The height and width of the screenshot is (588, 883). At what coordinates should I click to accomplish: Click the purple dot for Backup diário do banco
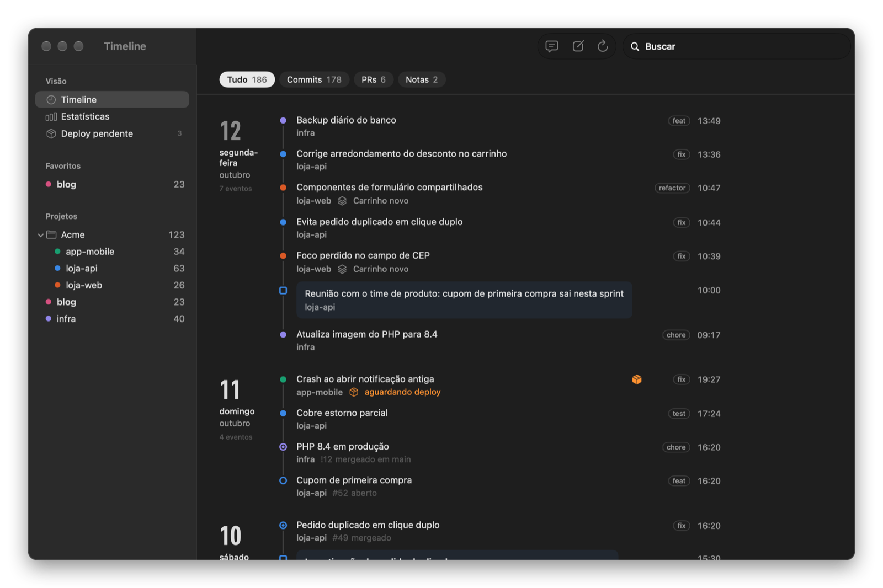pyautogui.click(x=283, y=120)
